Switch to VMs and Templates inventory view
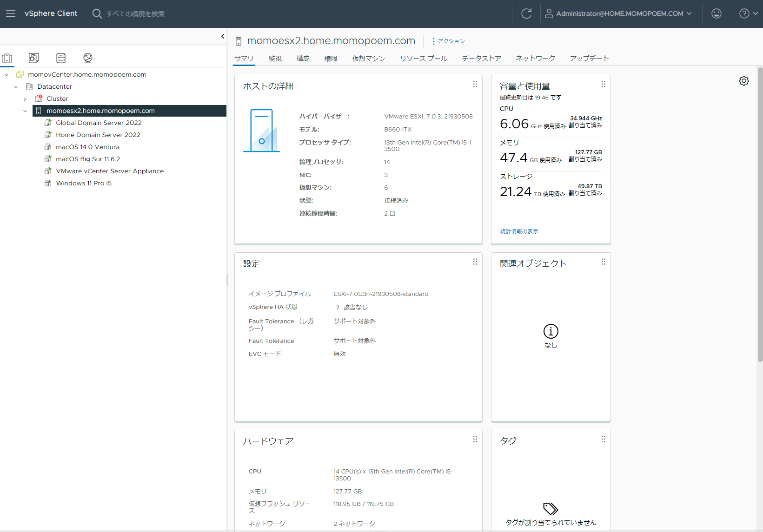The width and height of the screenshot is (763, 532). [x=34, y=58]
